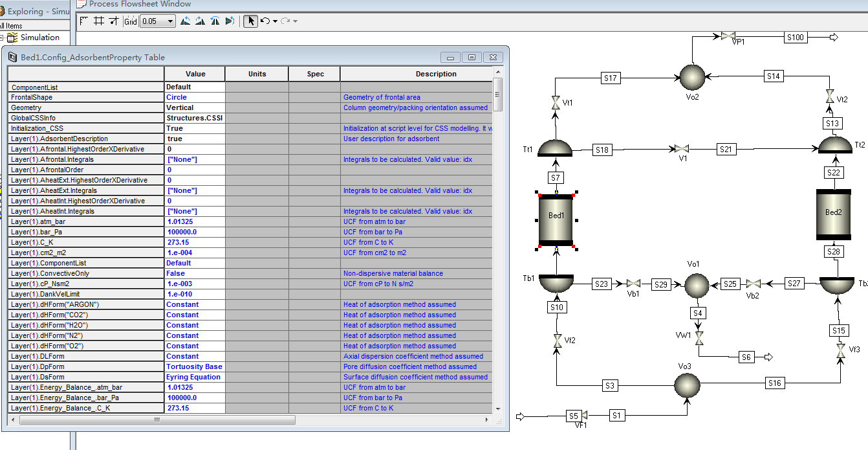Open the undo history dropdown arrow

tap(275, 21)
